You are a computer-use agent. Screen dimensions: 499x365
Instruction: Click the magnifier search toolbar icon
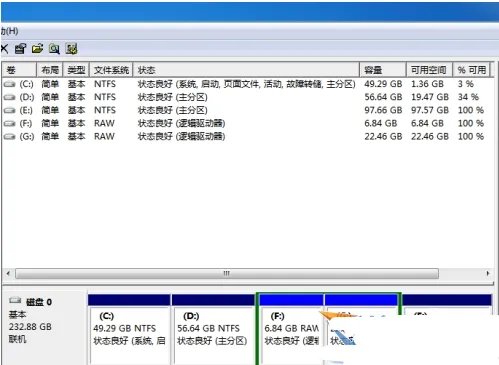(x=54, y=49)
